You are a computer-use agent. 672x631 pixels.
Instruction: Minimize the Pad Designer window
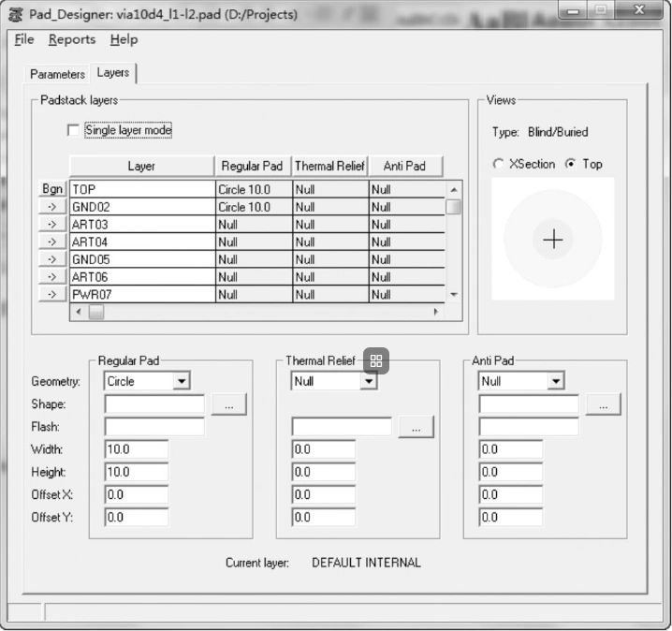click(573, 10)
